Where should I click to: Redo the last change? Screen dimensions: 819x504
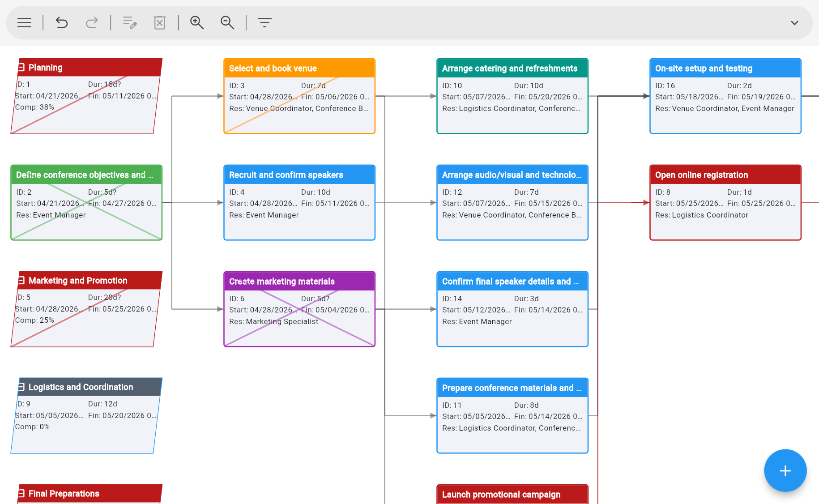tap(92, 22)
